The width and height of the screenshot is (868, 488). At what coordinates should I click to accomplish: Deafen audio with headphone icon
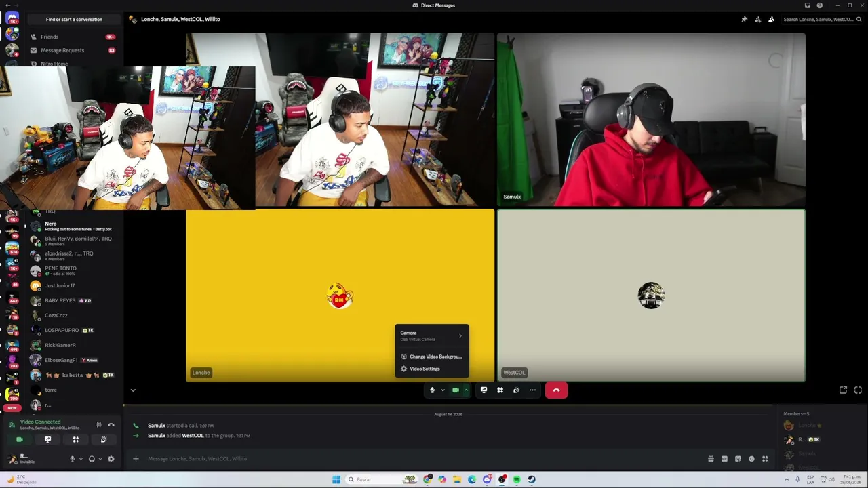pos(92,459)
